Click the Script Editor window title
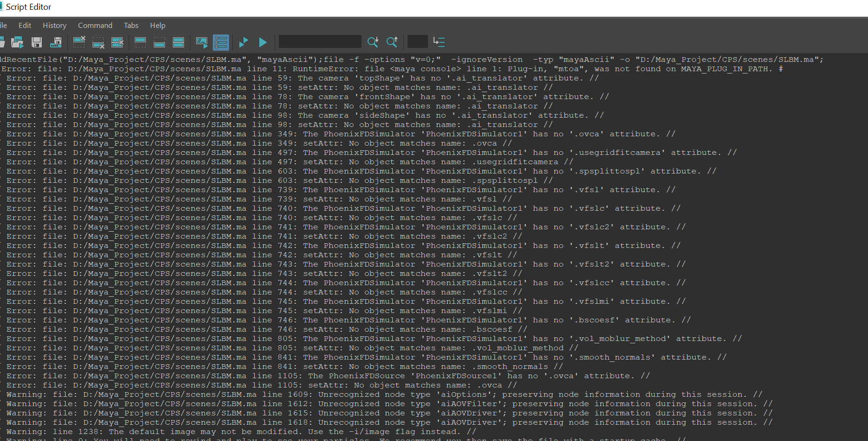Screen dimensions: 868x441 [28, 7]
